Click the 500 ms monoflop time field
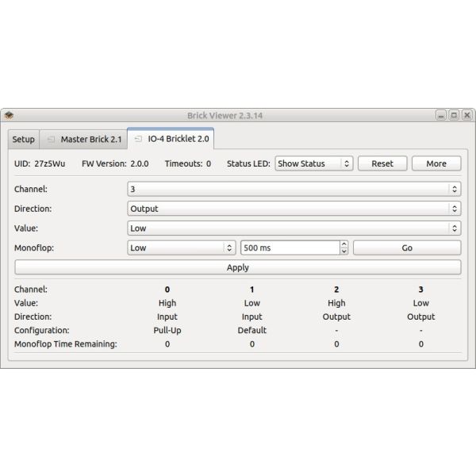This screenshot has height=476, width=476. pyautogui.click(x=290, y=248)
